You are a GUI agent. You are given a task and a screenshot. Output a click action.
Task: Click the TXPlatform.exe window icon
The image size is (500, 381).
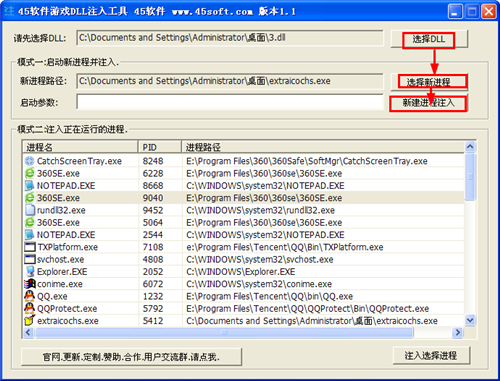[x=30, y=247]
